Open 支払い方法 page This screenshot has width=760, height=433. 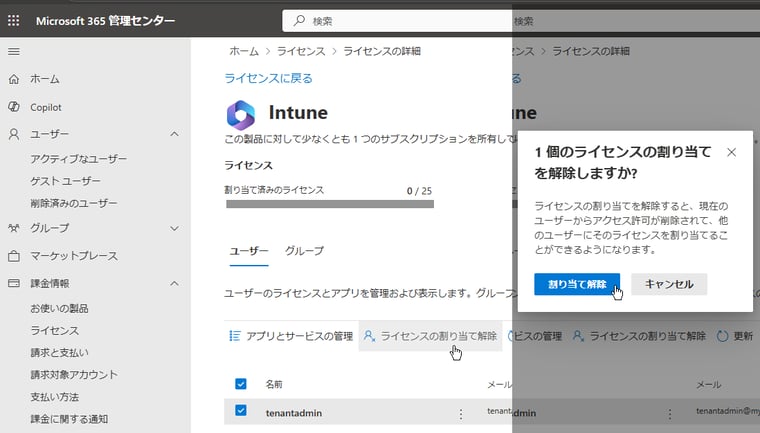[54, 397]
